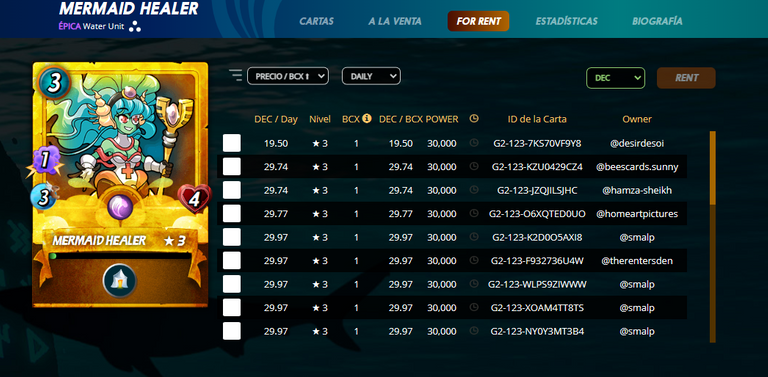The image size is (768, 377).
Task: Click the water element drops icon
Action: click(135, 26)
